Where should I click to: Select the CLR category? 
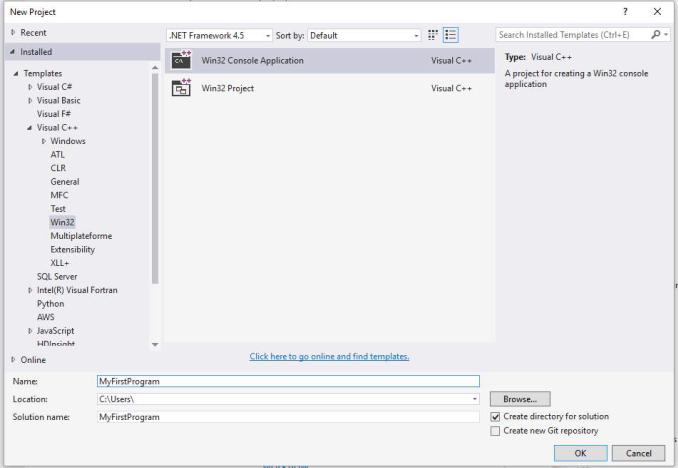[58, 168]
